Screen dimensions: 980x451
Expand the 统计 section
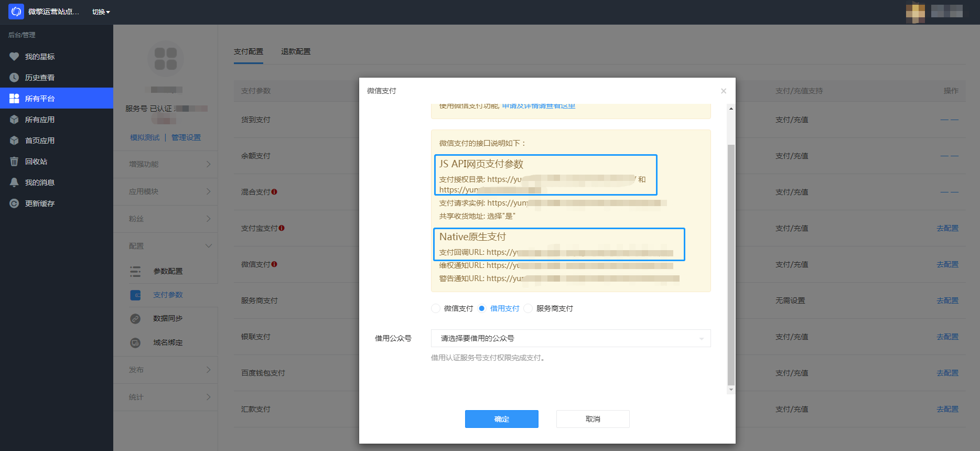coord(166,397)
